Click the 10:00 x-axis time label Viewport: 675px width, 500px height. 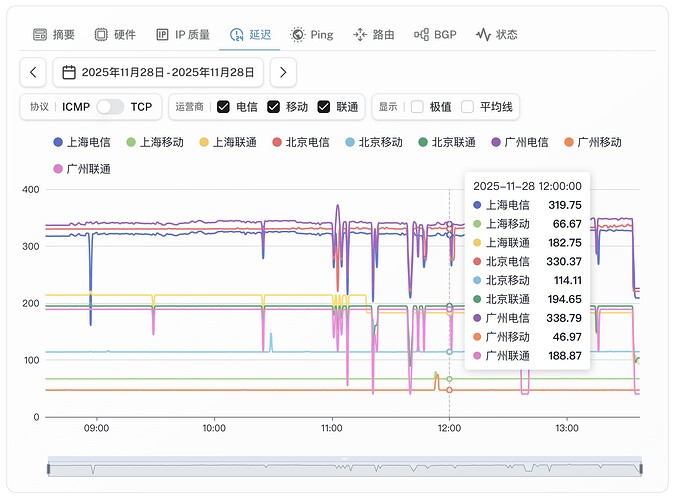[x=214, y=428]
